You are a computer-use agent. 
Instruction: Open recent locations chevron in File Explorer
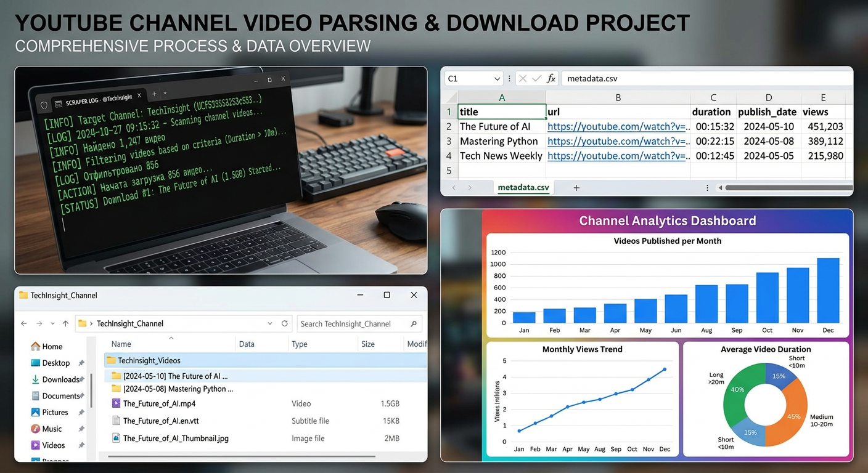52,323
